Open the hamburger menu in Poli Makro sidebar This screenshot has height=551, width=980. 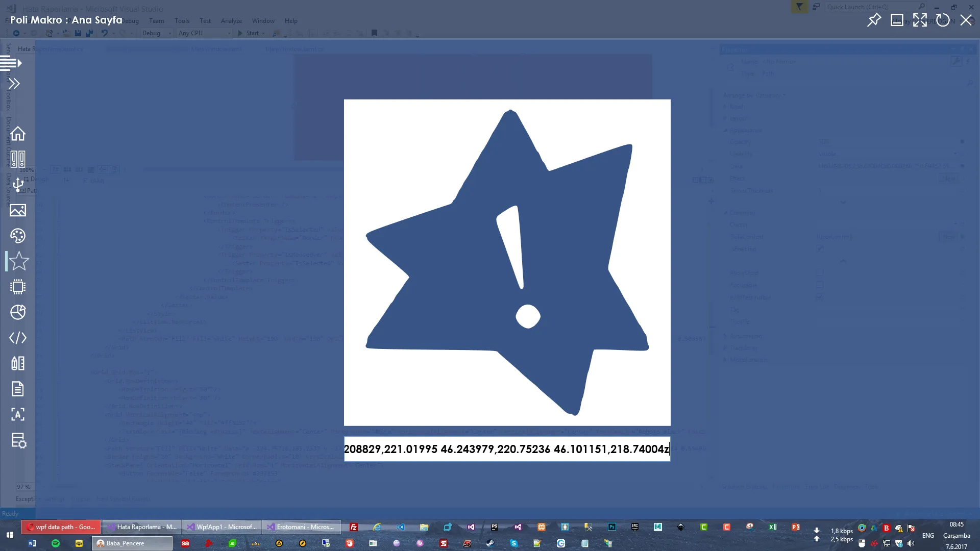[11, 63]
